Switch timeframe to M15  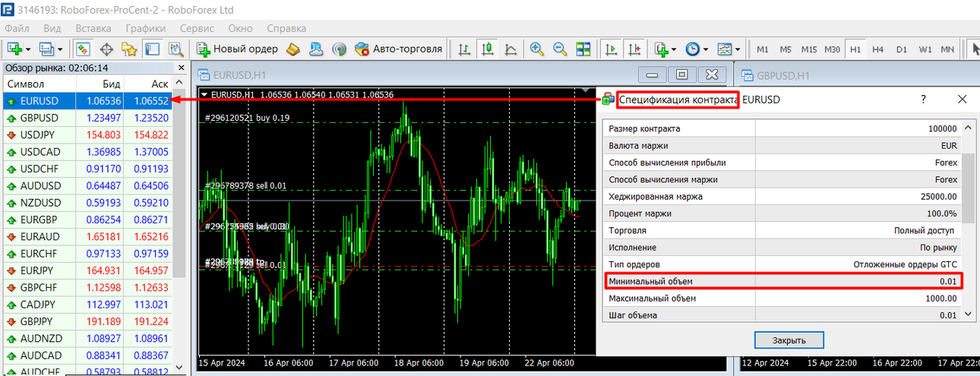click(x=809, y=49)
